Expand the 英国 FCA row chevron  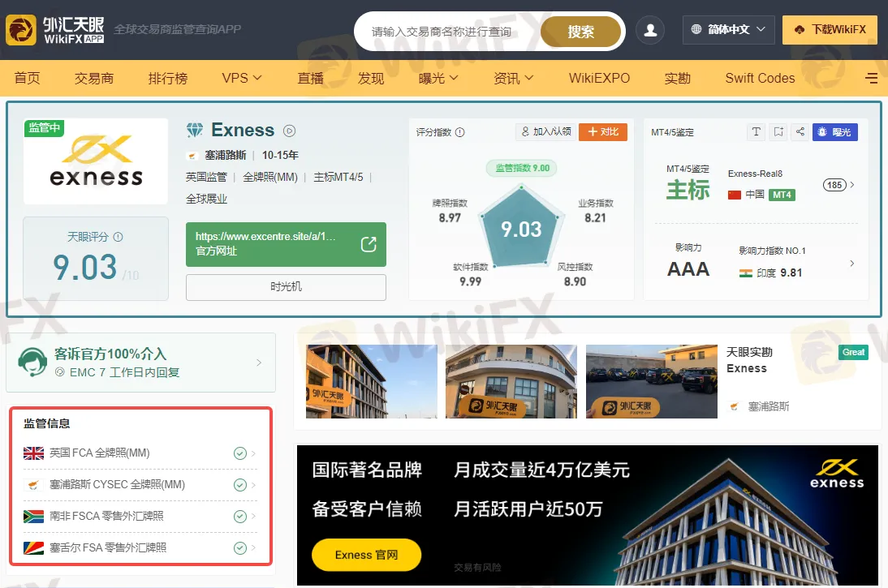pyautogui.click(x=253, y=453)
